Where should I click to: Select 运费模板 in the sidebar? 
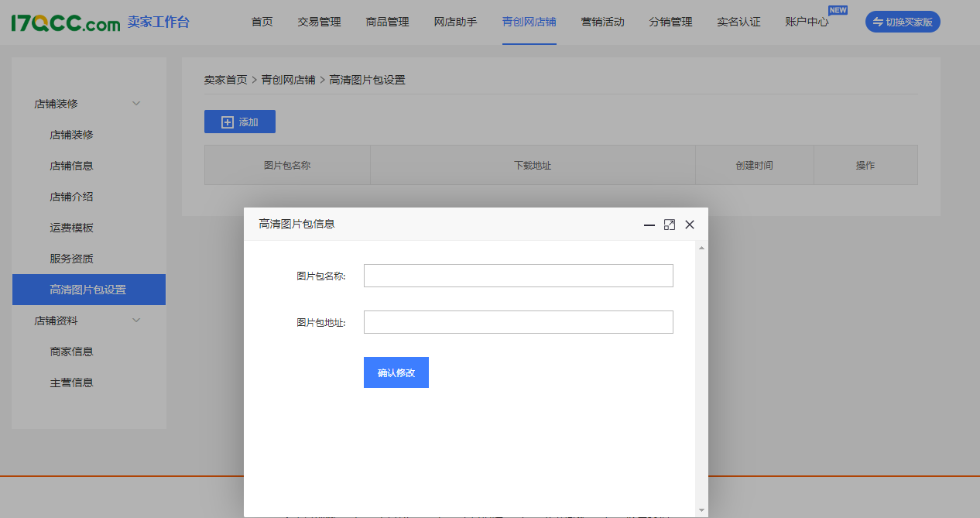(71, 228)
